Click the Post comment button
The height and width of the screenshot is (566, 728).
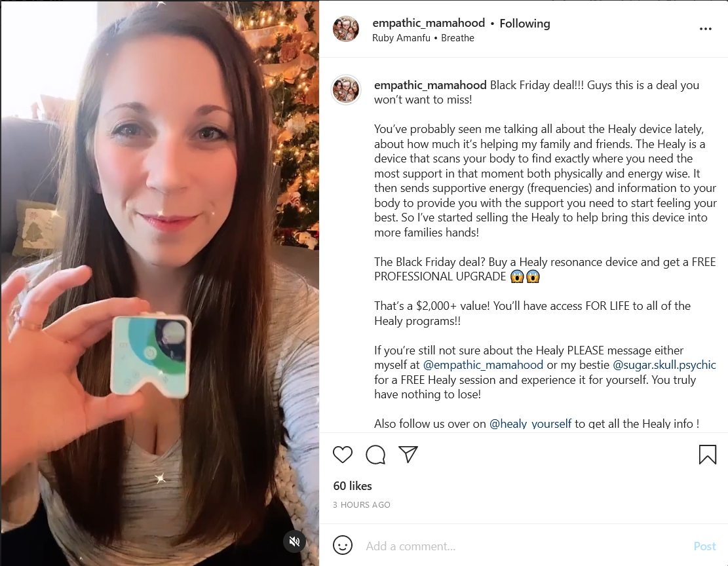[x=704, y=546]
